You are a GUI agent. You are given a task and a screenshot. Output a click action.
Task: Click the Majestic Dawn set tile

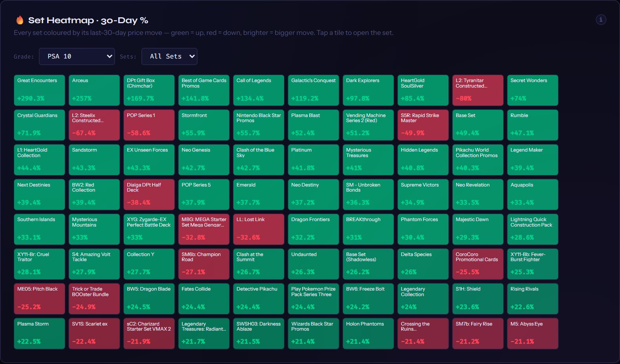(478, 229)
